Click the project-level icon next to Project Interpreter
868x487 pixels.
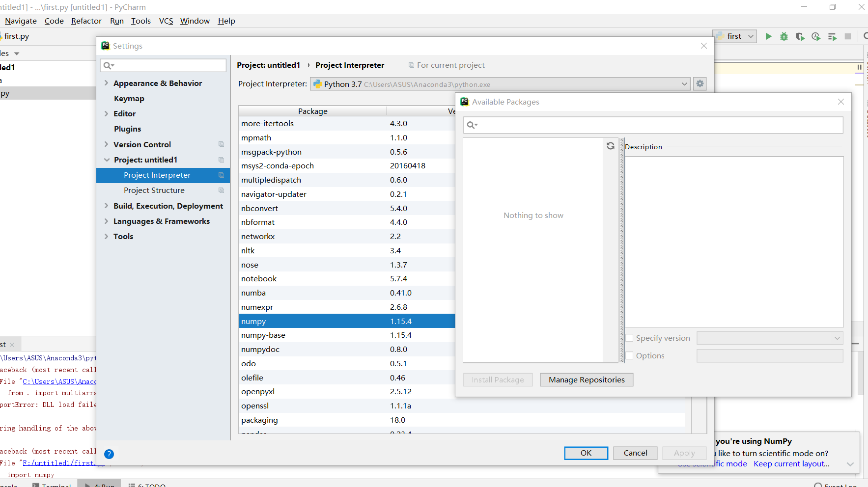(x=221, y=175)
